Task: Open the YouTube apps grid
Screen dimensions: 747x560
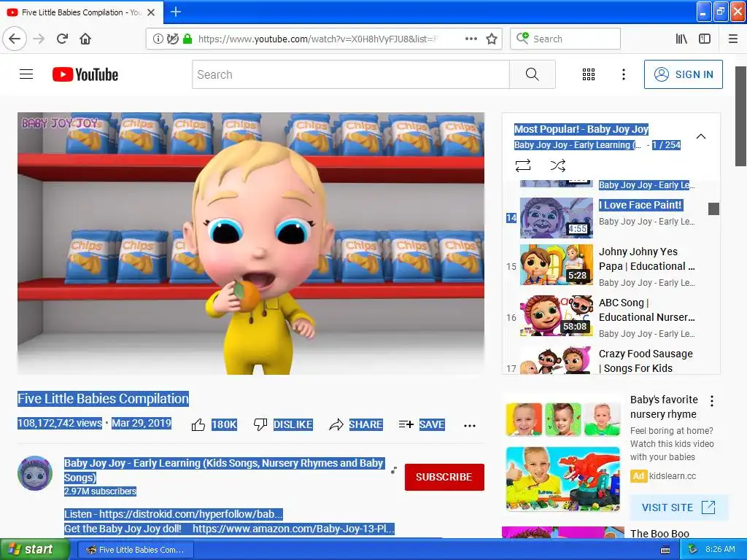Action: [x=589, y=74]
